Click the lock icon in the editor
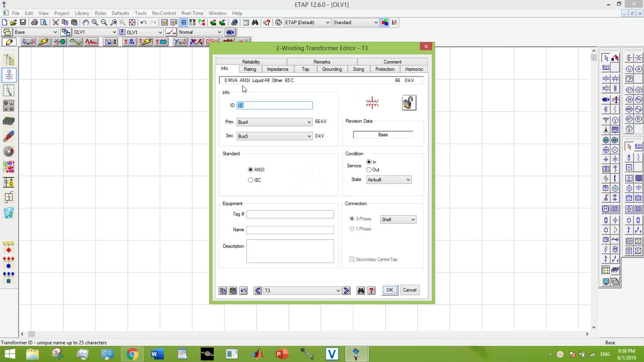644x362 pixels. click(409, 103)
